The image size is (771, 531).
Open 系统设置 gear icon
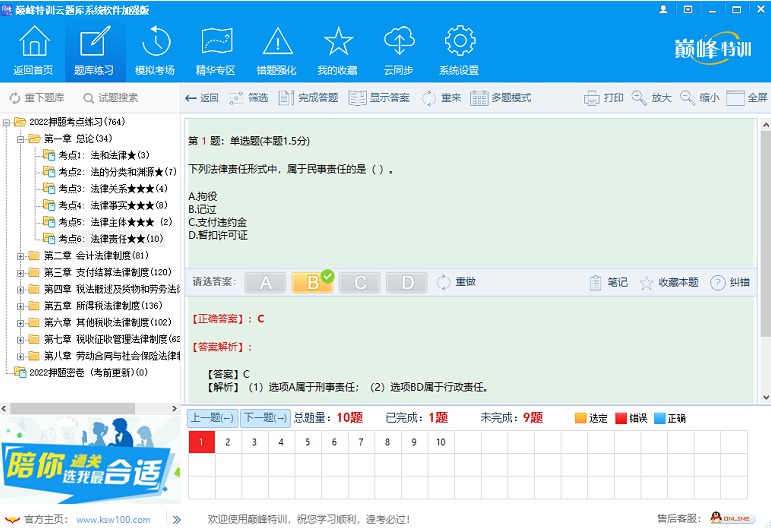(x=460, y=41)
